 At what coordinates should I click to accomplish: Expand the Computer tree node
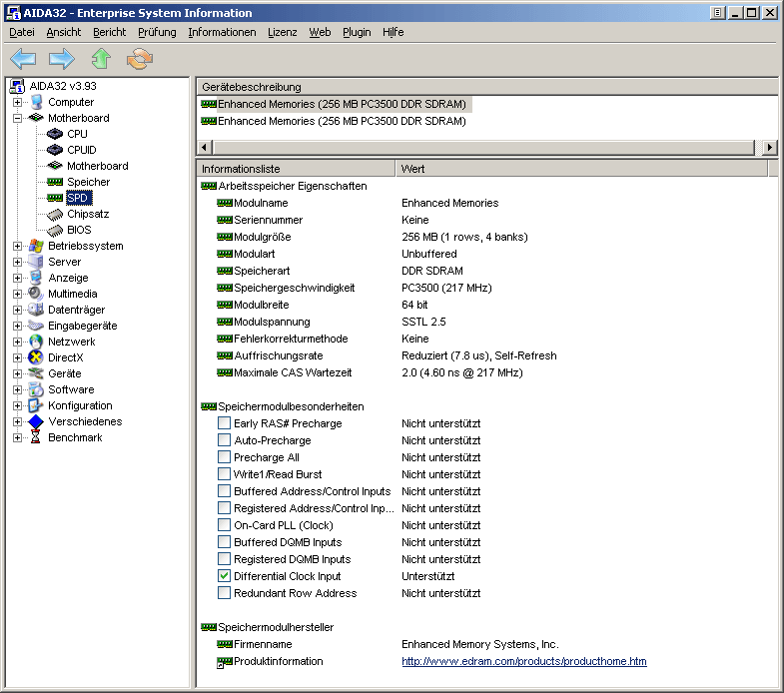coord(18,102)
